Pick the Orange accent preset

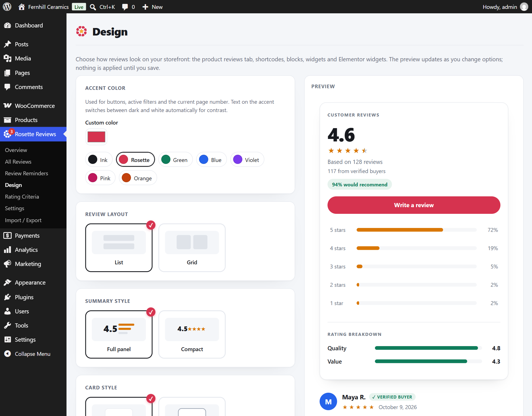coord(138,178)
